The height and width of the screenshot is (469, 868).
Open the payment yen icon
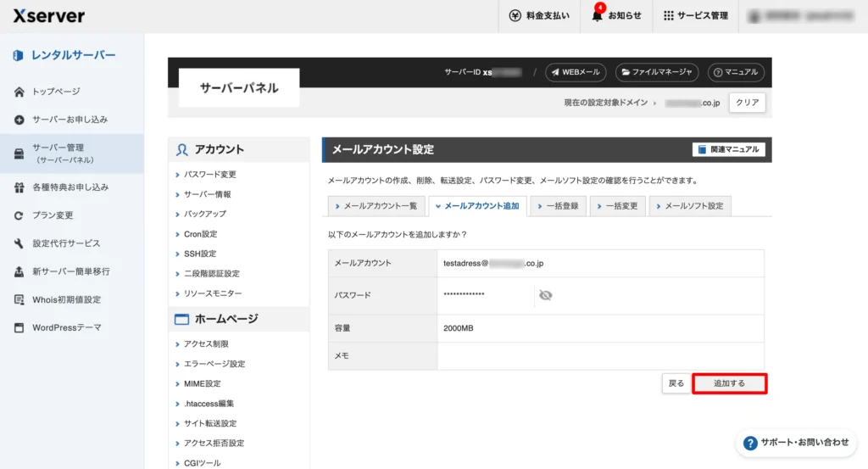coord(515,15)
